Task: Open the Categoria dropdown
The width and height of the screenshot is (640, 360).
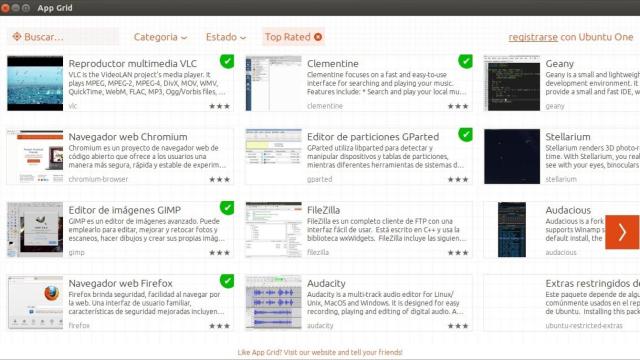Action: pyautogui.click(x=160, y=37)
